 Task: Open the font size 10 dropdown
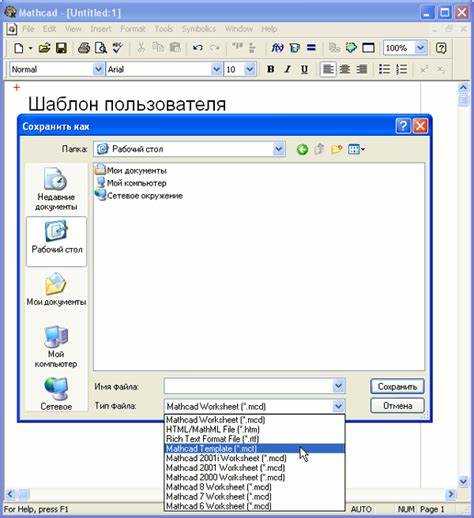point(250,69)
